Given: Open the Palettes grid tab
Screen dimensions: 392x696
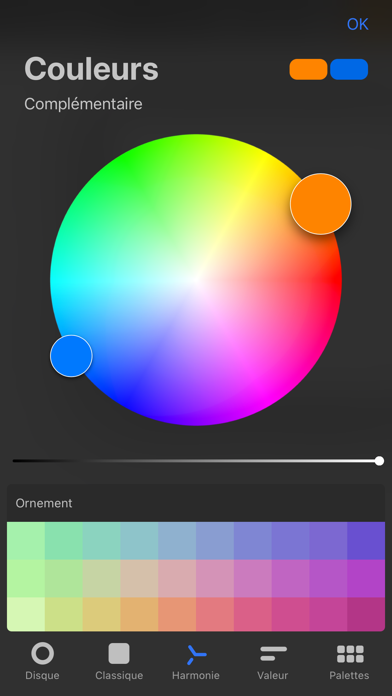Looking at the screenshot, I should coord(349,661).
